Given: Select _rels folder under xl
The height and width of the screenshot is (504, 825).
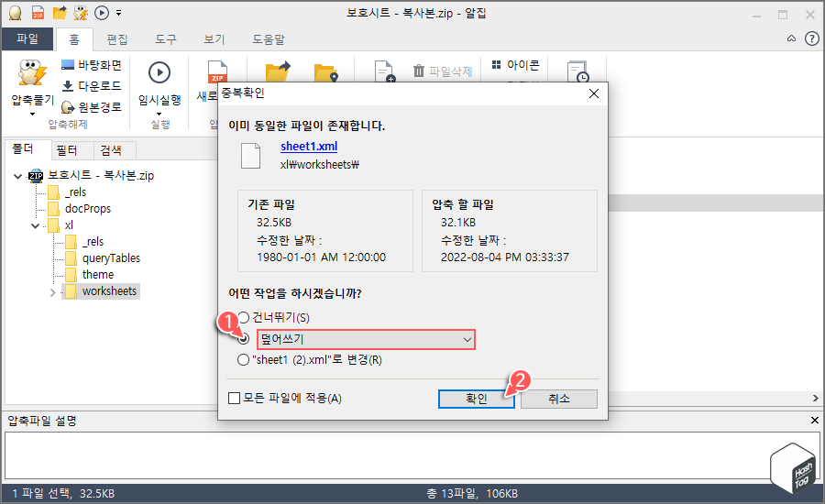Looking at the screenshot, I should pos(93,242).
